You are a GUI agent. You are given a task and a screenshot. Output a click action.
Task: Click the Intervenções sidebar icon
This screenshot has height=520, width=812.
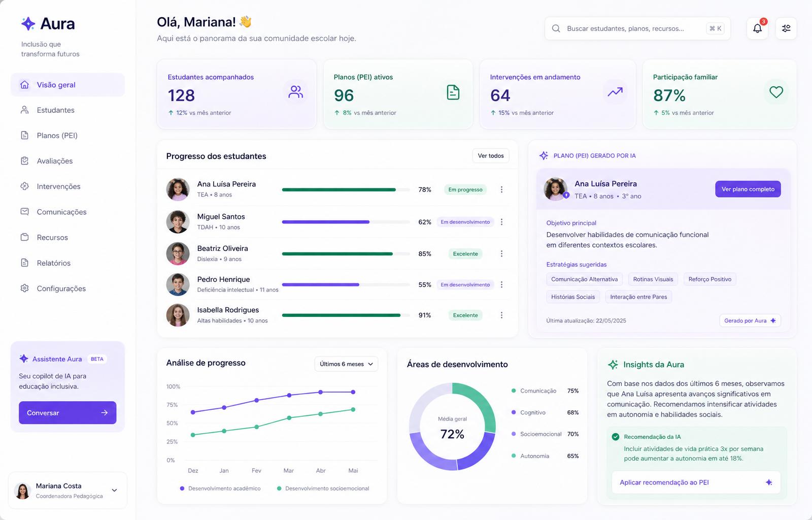tap(24, 186)
